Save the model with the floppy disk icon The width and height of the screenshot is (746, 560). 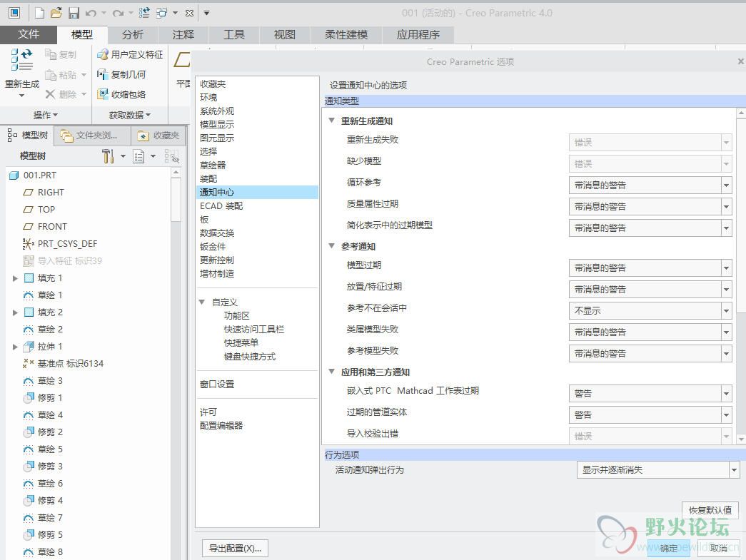[x=74, y=13]
